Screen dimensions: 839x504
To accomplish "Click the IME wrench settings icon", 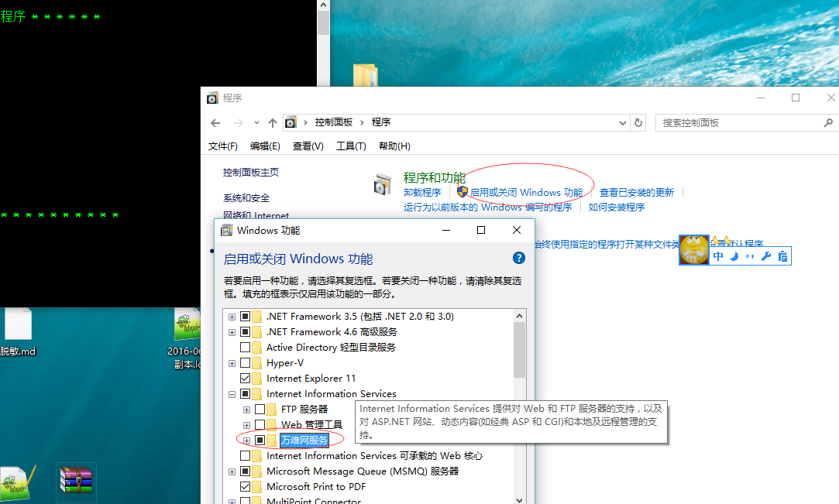I will click(766, 256).
